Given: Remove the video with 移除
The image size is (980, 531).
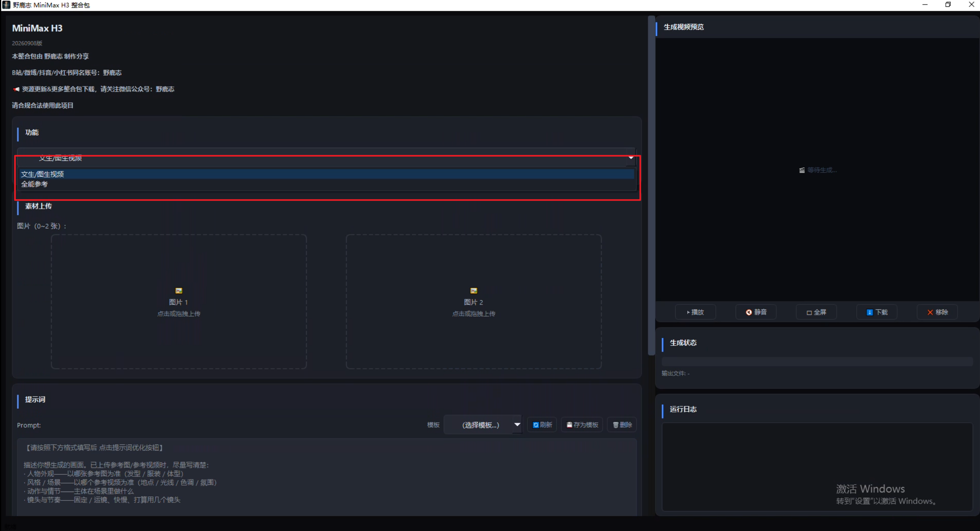Looking at the screenshot, I should (937, 312).
